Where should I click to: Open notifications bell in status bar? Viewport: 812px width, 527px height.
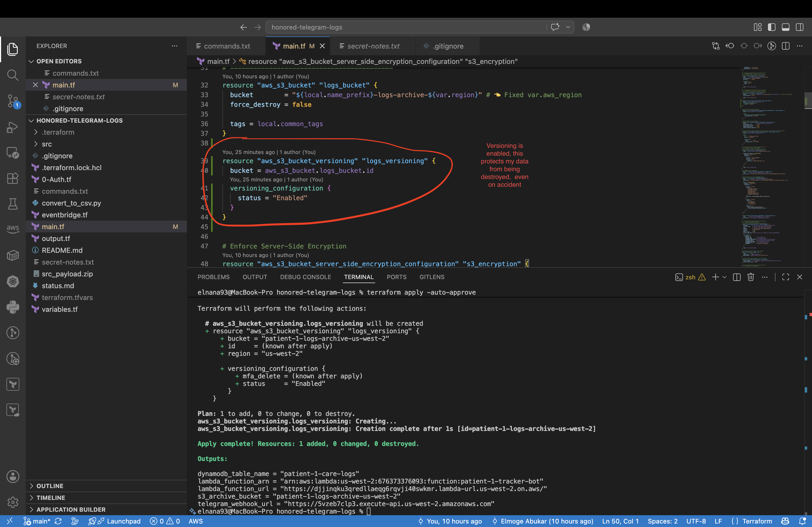point(802,521)
